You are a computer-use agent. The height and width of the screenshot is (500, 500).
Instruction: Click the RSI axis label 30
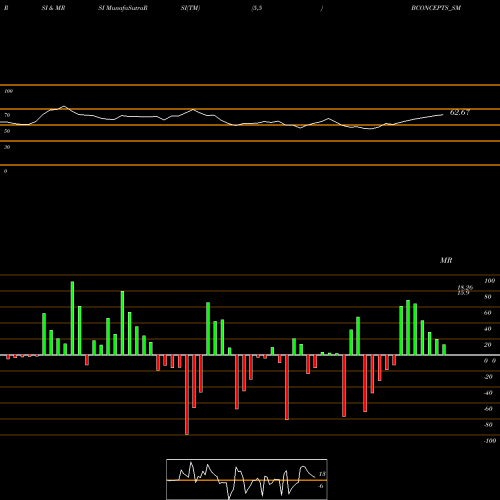pyautogui.click(x=7, y=147)
